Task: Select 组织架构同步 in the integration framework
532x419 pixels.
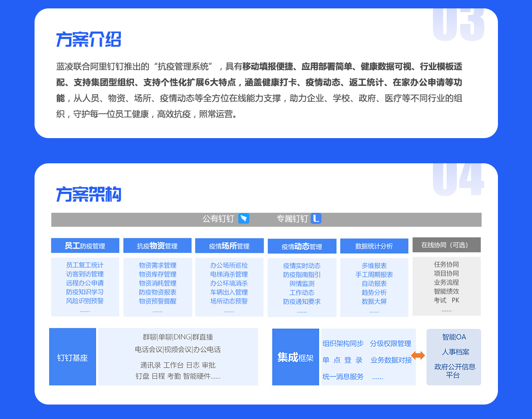Action: click(343, 344)
